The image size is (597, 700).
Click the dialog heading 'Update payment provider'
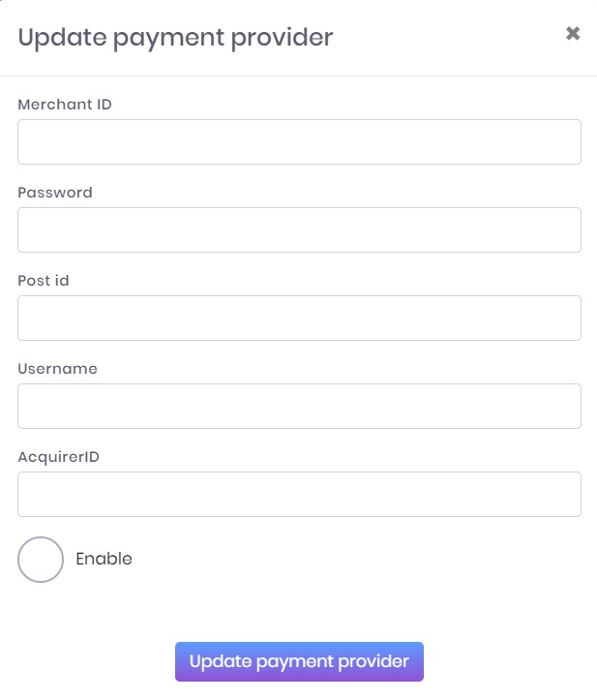click(175, 38)
